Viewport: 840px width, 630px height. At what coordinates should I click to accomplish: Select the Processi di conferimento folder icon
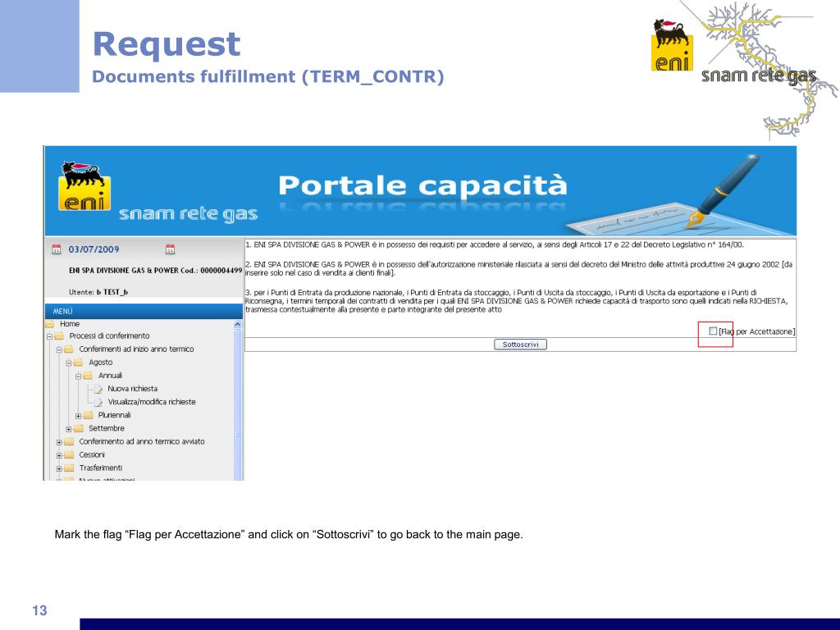[x=59, y=336]
